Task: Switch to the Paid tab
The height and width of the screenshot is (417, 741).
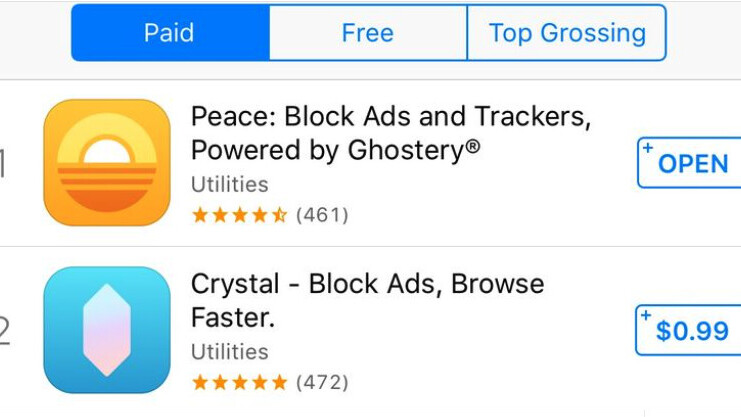Action: click(x=169, y=33)
